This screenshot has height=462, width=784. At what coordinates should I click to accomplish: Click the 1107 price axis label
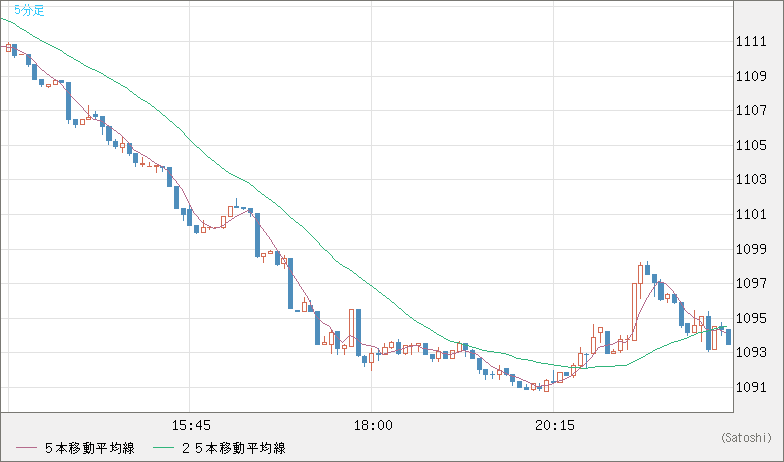click(x=751, y=110)
